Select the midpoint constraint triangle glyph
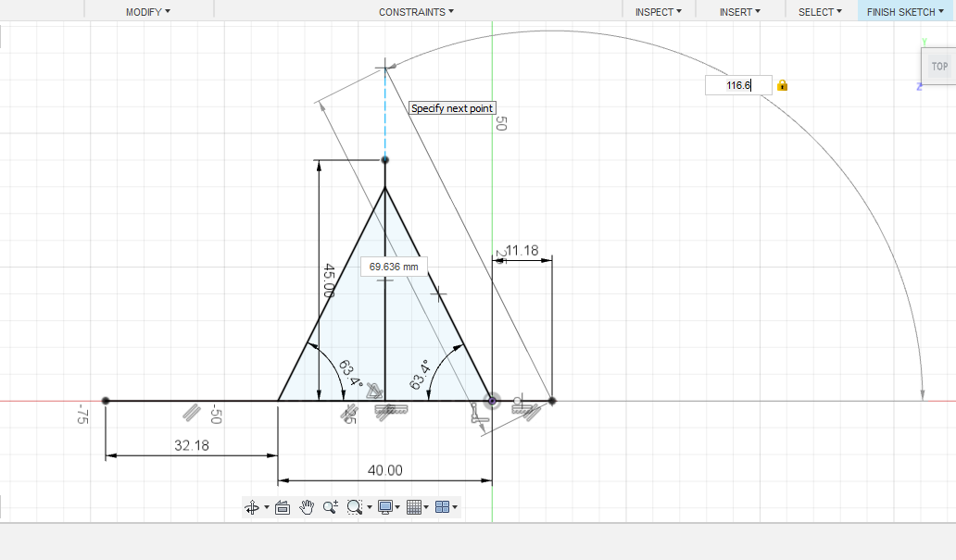The width and height of the screenshot is (956, 560). pos(374,392)
